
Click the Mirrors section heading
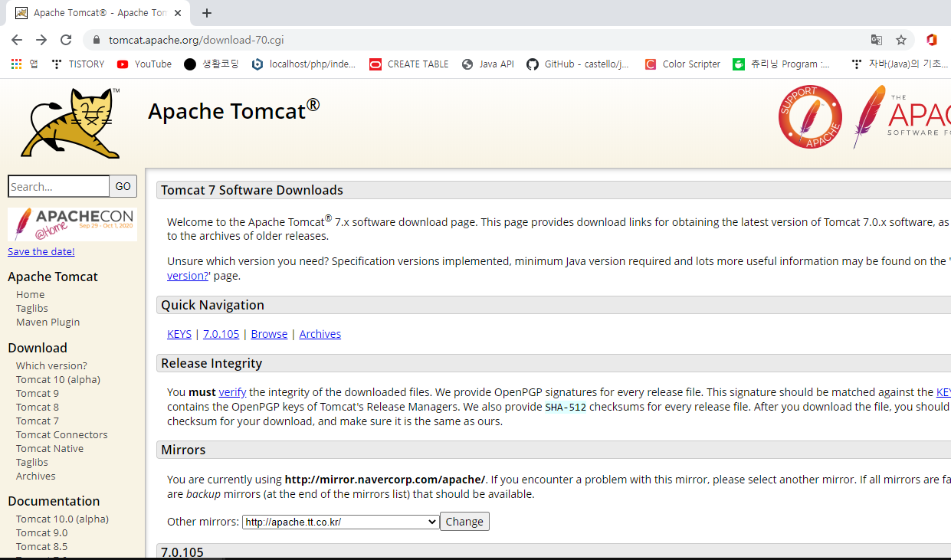click(183, 450)
